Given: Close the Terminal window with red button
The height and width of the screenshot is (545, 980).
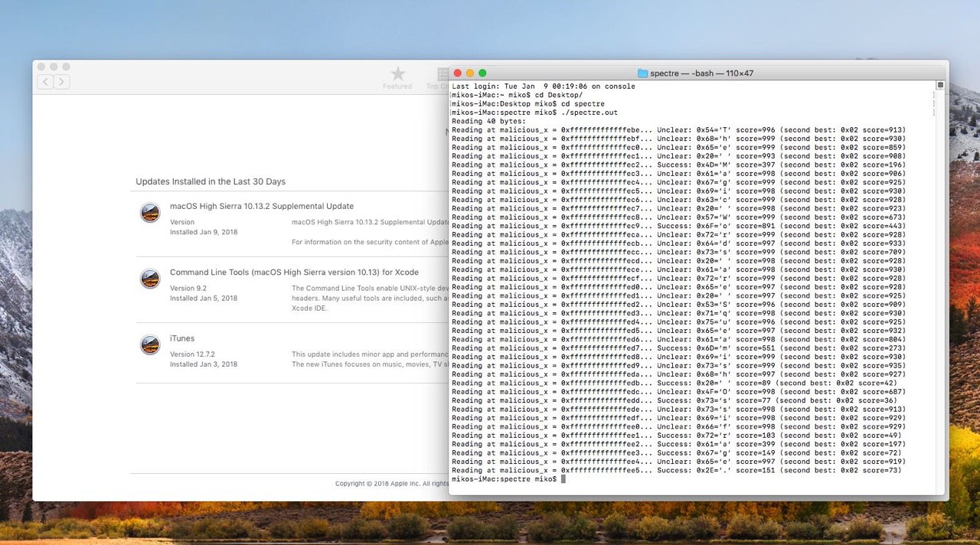Looking at the screenshot, I should coord(458,73).
